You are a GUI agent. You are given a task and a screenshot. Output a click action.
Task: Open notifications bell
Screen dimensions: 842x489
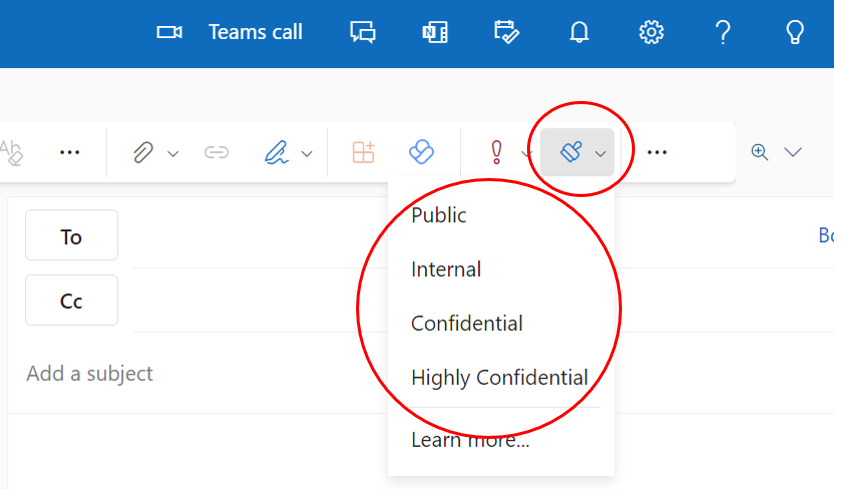click(579, 32)
